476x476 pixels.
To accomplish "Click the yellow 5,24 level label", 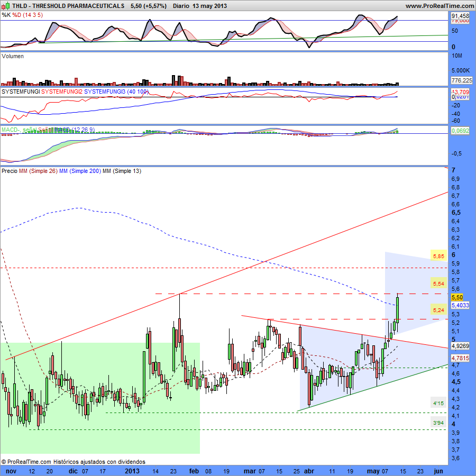I will click(x=438, y=310).
